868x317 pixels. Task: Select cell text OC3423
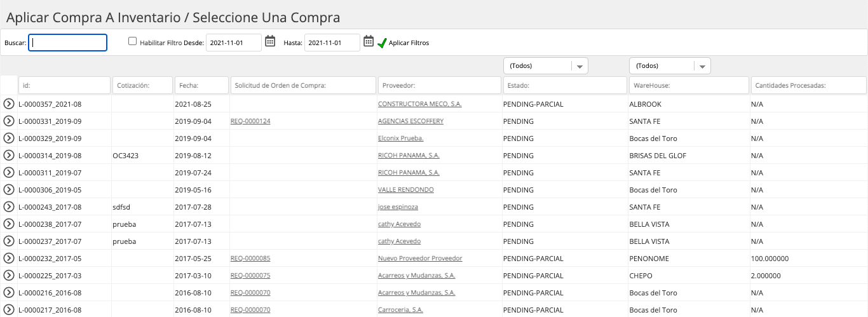click(125, 155)
